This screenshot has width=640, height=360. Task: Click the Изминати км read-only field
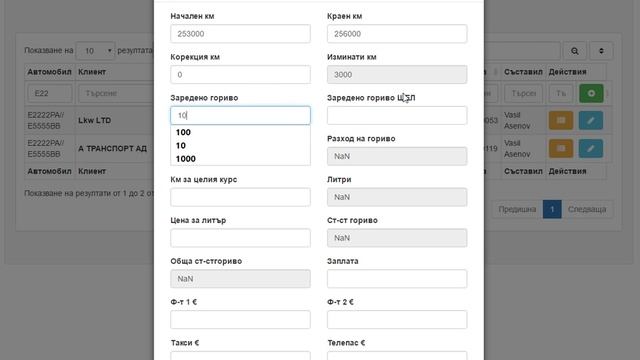coord(397,75)
